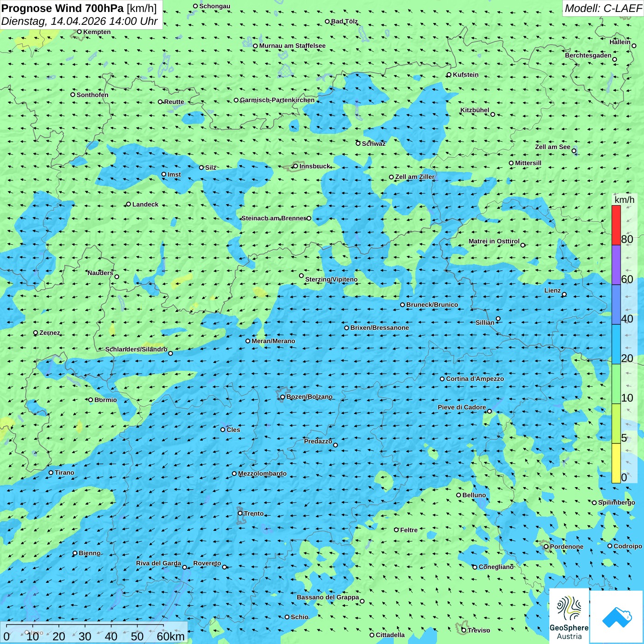Click the Zernez city label

tap(50, 333)
